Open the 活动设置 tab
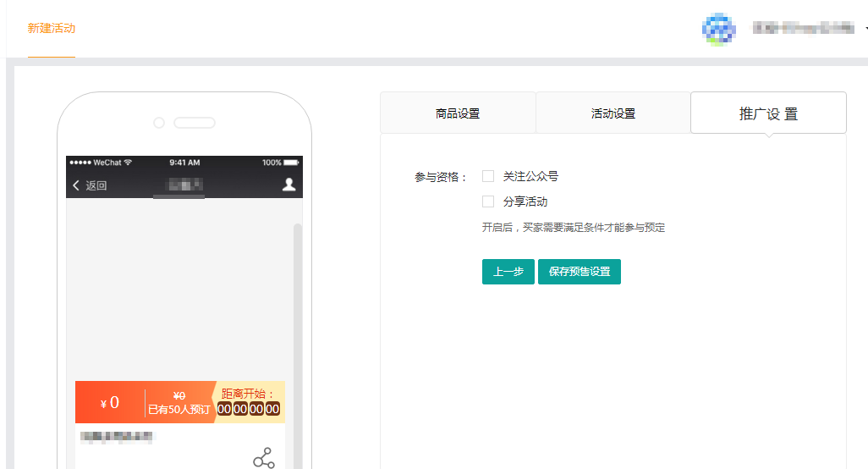This screenshot has height=469, width=868. point(613,113)
